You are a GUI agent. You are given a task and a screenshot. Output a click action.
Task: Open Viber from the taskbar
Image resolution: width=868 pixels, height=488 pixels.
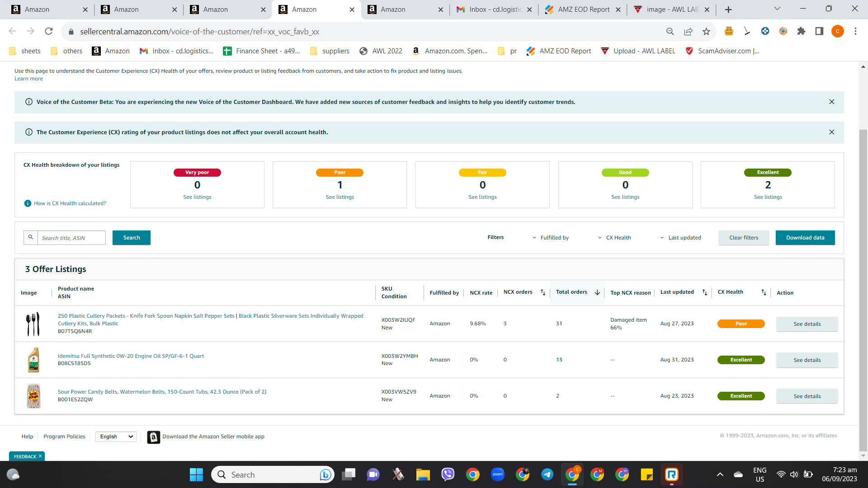click(448, 474)
